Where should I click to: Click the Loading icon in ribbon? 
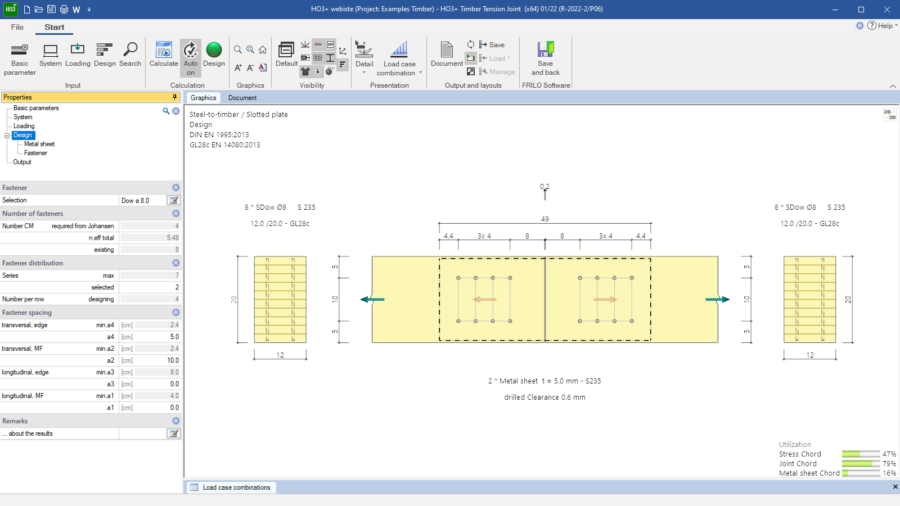pyautogui.click(x=77, y=54)
